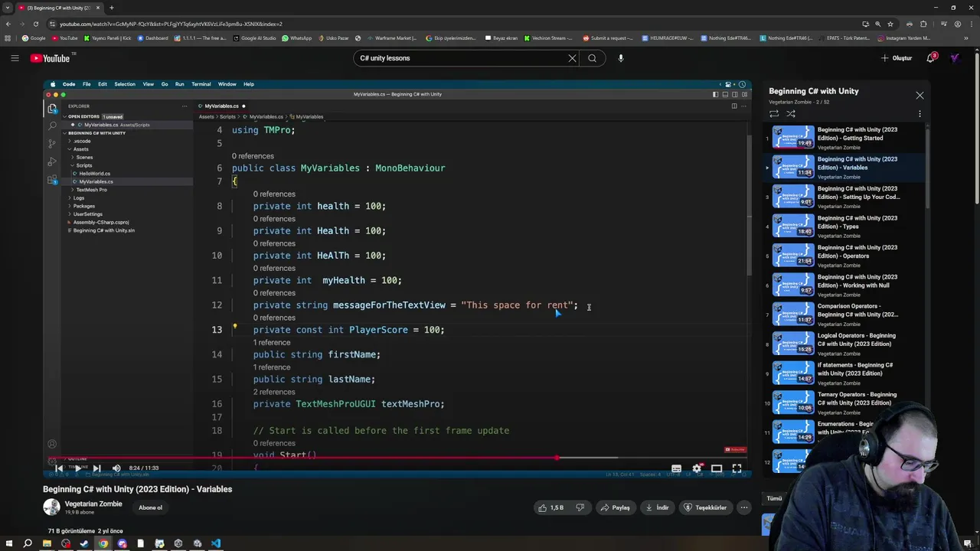Play the video player

coord(77,468)
